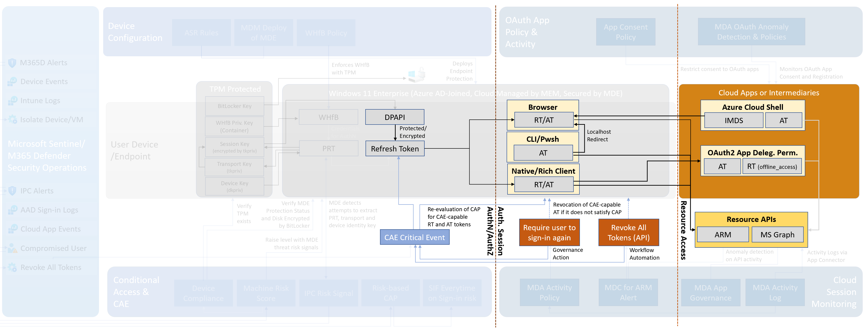Click the CAE Critical Event box
The width and height of the screenshot is (868, 332).
pos(414,237)
